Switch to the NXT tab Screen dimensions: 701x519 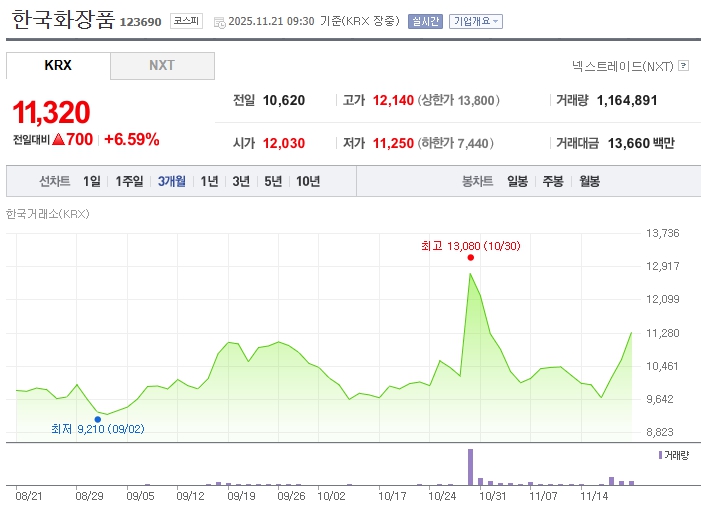coord(162,66)
